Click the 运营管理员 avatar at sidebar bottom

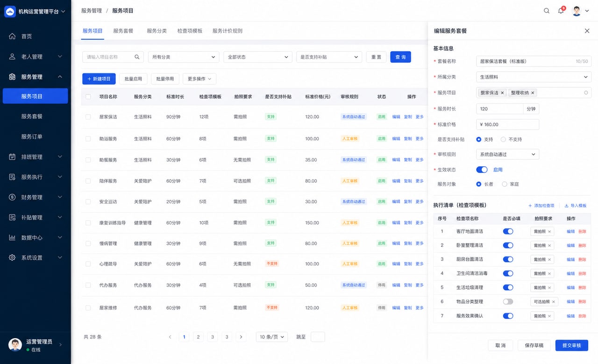pos(15,345)
